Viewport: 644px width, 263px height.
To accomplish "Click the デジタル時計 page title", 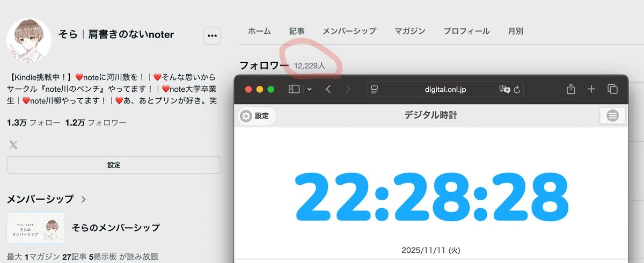I will (x=431, y=115).
